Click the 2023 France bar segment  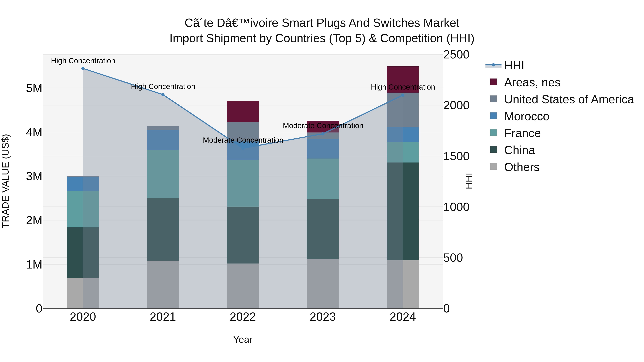[x=323, y=179]
